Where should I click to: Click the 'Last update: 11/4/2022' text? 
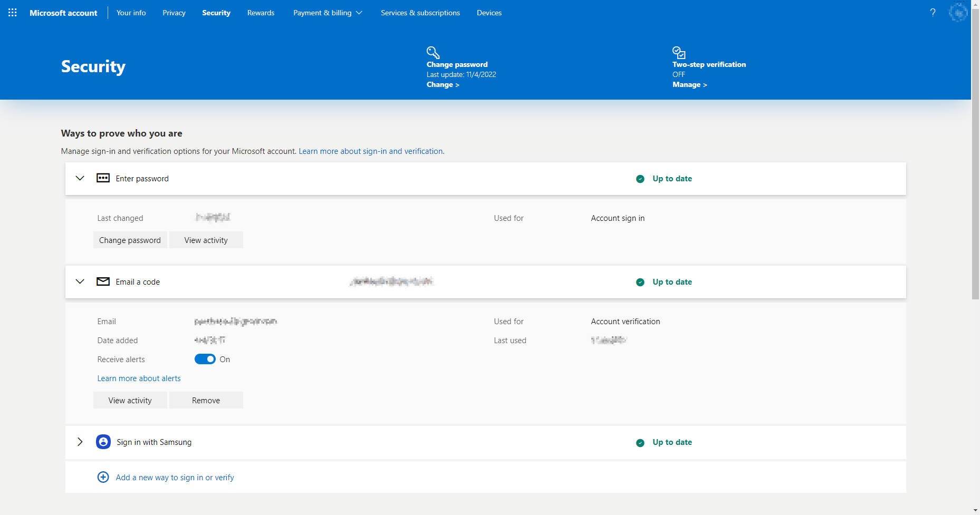461,74
